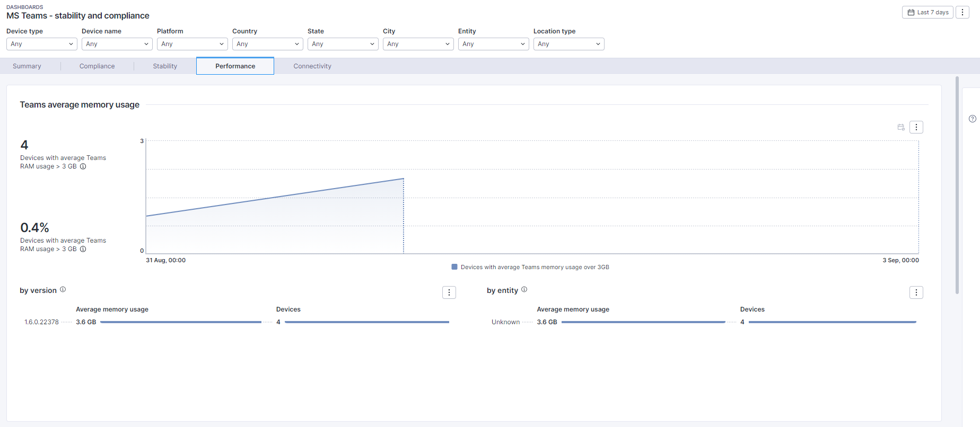Expand the Platform filter dropdown

(x=192, y=44)
